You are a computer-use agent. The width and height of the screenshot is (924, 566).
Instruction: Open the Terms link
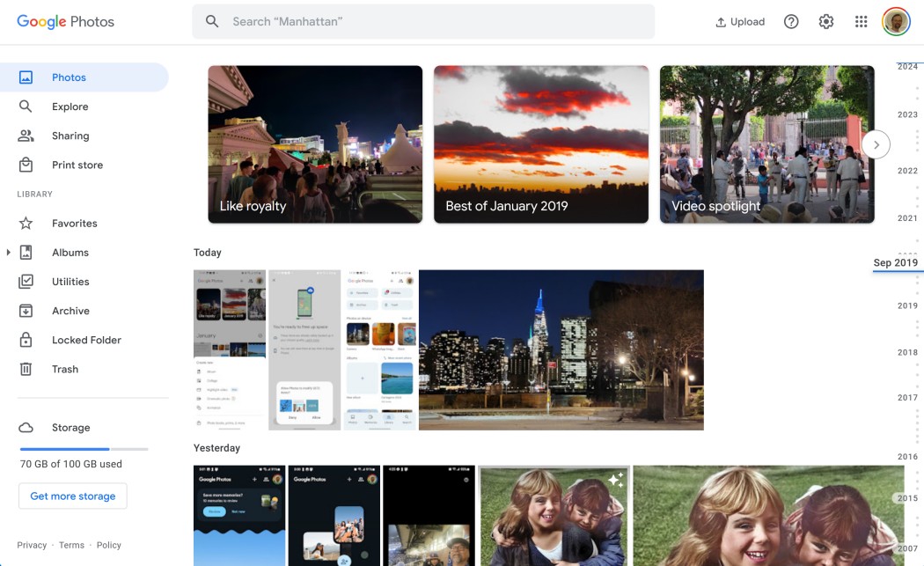tap(71, 545)
